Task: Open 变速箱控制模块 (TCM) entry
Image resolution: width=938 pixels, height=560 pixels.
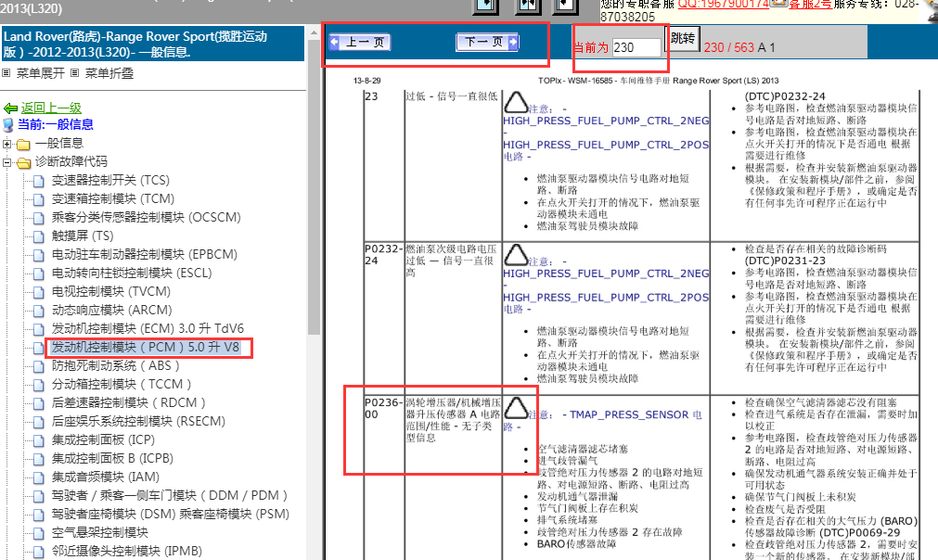Action: (x=113, y=199)
